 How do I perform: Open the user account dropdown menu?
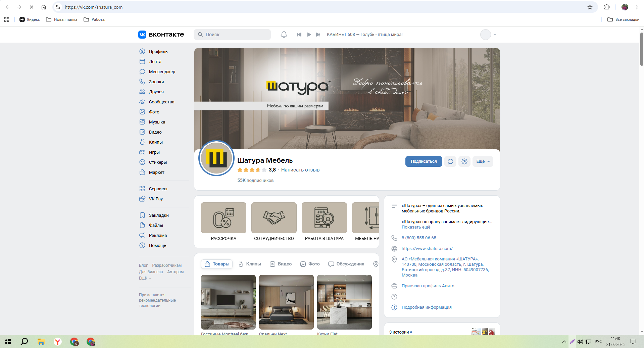488,35
